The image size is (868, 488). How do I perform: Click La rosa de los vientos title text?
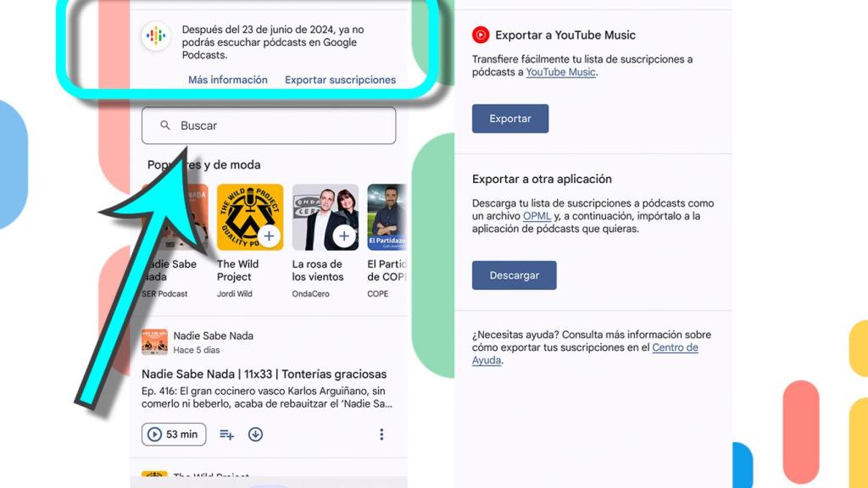(x=318, y=270)
